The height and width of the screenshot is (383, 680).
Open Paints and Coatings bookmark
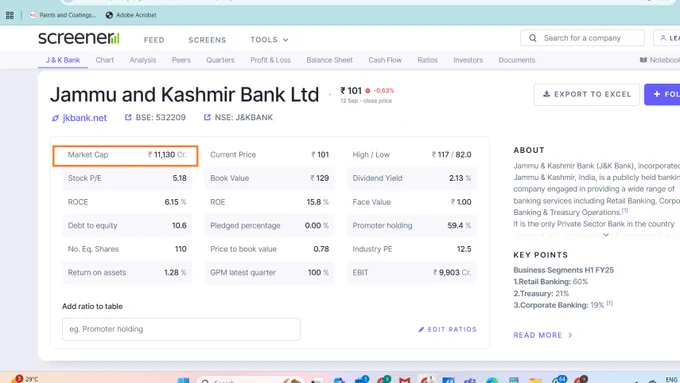(62, 15)
